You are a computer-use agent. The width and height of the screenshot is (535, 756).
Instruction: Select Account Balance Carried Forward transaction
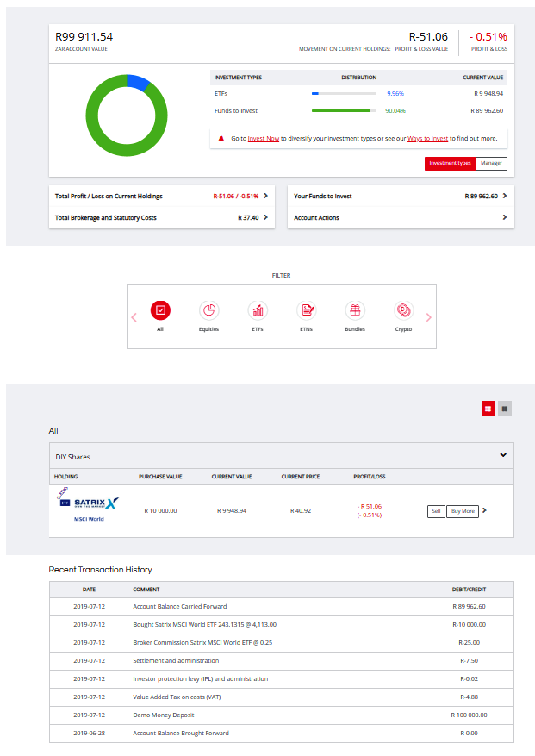(282, 607)
